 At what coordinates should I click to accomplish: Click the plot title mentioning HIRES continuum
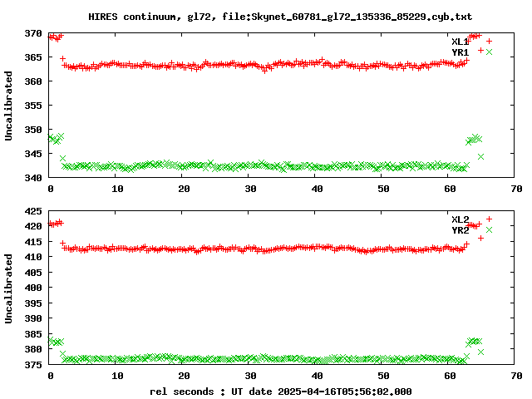point(280,17)
